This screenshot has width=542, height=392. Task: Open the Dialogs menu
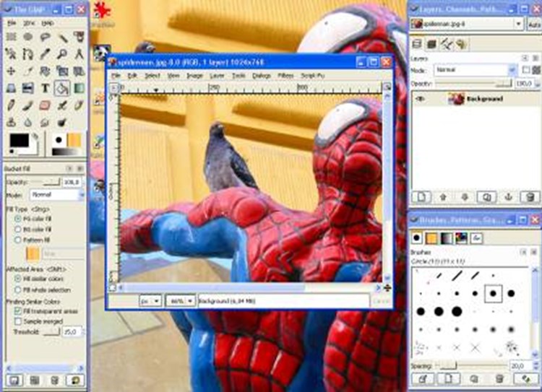[x=262, y=75]
